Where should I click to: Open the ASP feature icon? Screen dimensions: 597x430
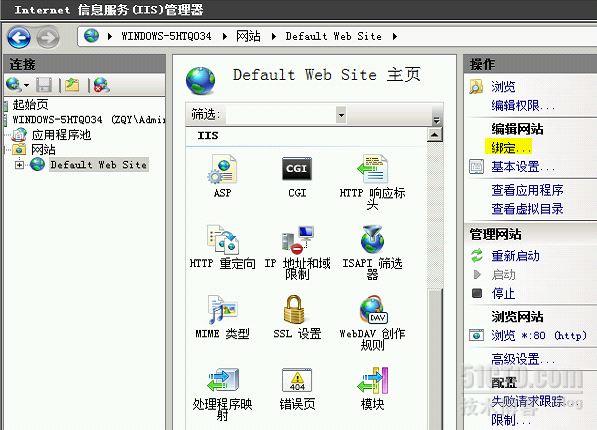click(223, 169)
